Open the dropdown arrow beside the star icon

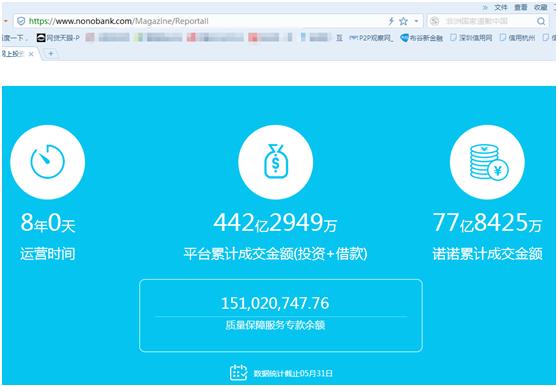point(416,21)
